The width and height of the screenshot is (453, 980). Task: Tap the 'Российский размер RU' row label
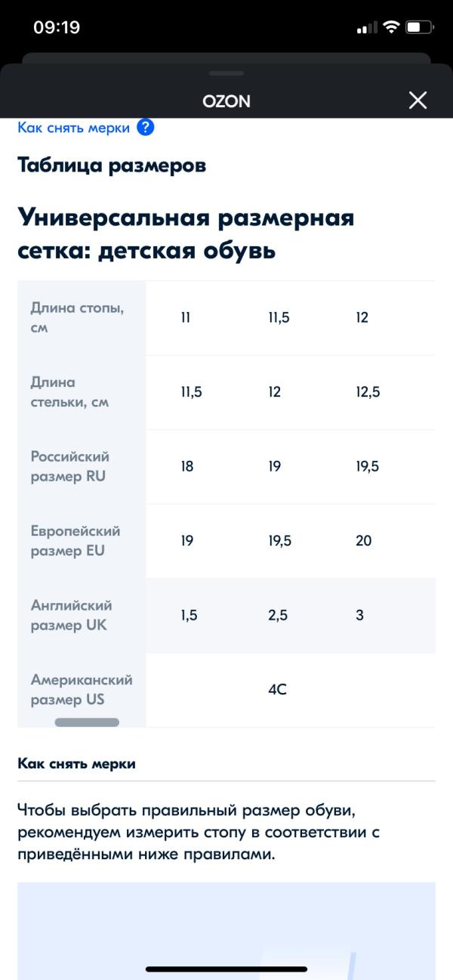pyautogui.click(x=70, y=466)
